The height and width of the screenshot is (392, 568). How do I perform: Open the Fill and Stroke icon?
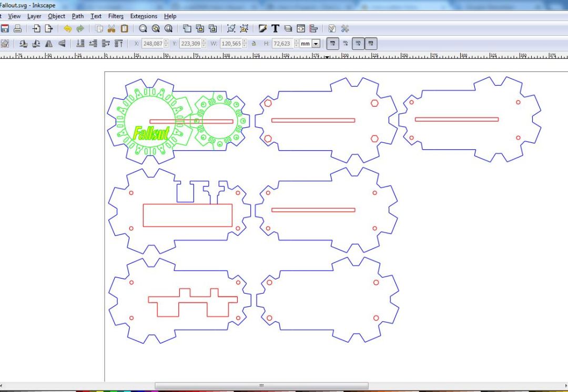[x=262, y=29]
